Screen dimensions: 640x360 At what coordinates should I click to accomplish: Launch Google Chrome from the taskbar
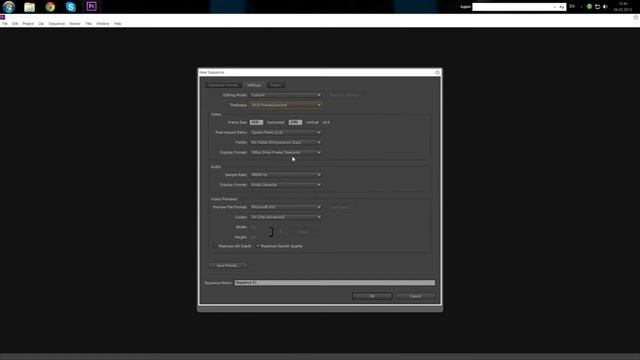50,7
